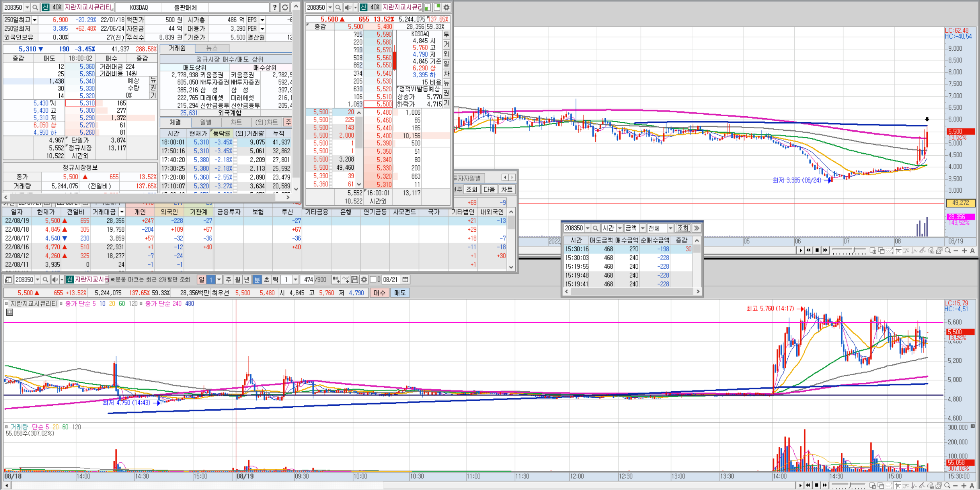The image size is (980, 490).
Task: Open settings gear in order book window
Action: point(446,7)
